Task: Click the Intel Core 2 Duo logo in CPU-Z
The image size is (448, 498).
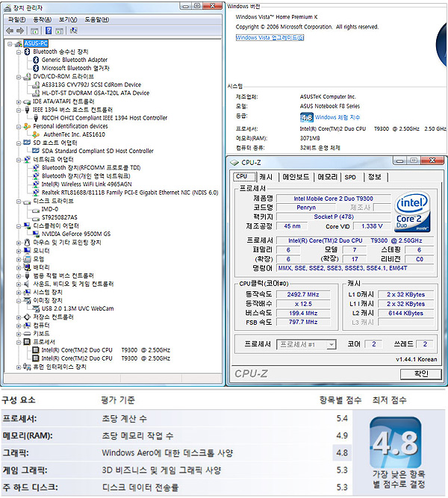Action: 412,212
